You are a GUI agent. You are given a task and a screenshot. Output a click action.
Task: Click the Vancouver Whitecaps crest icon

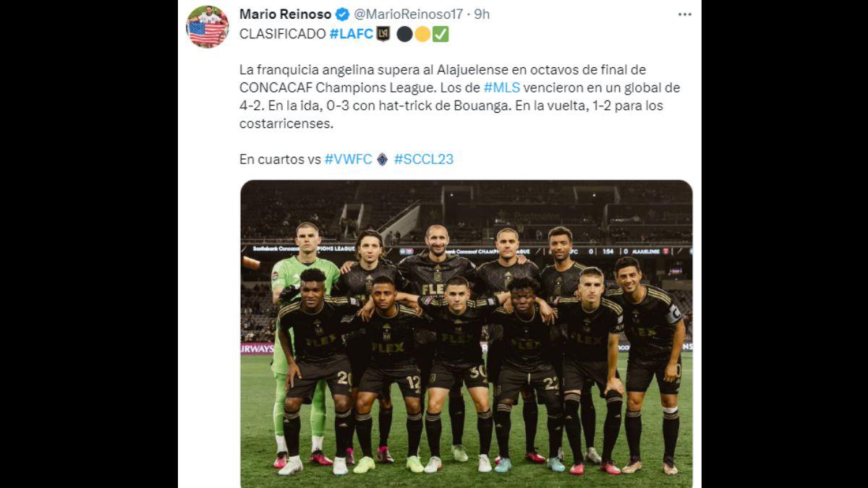click(x=382, y=159)
